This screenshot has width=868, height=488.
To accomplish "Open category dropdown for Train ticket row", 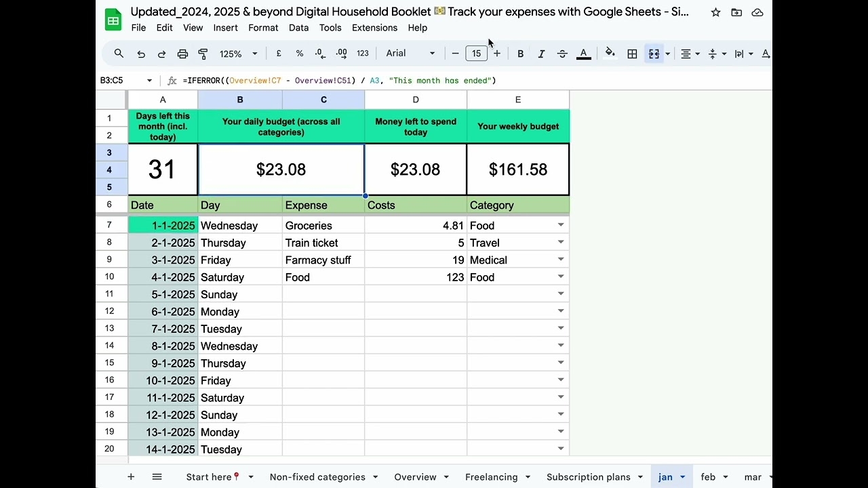I will [561, 242].
